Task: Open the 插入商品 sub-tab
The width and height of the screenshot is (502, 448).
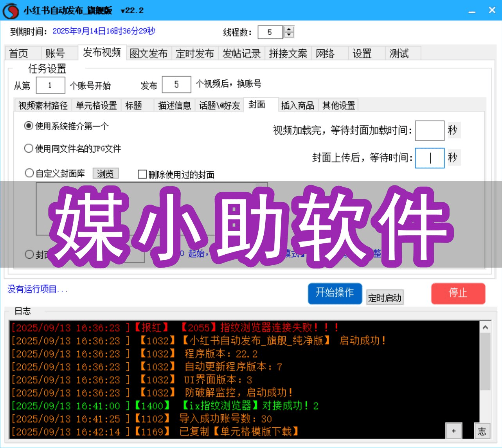Action: click(298, 105)
